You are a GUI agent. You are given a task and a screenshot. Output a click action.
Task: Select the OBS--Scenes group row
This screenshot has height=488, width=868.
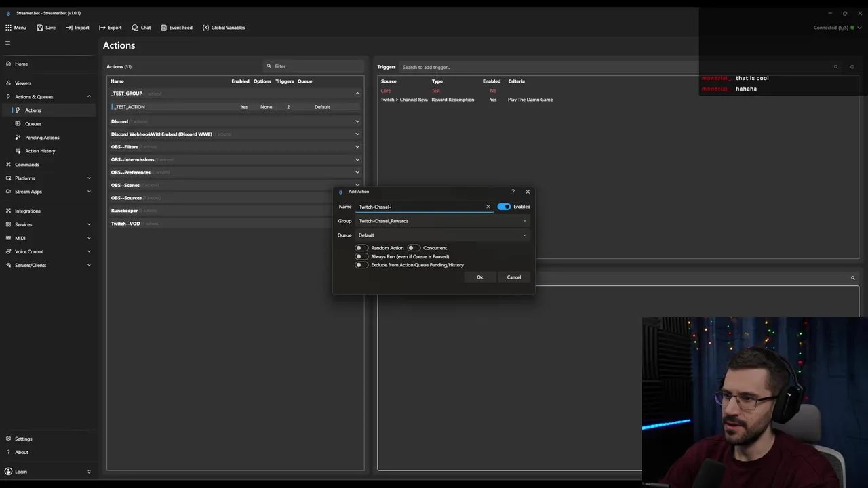pos(235,185)
